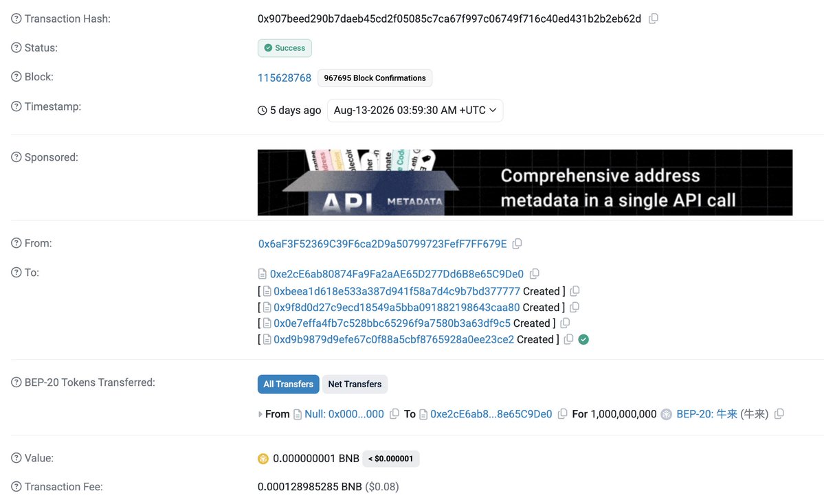Copy the 0xe2cE6ab8 To contract address
Viewport: 824px width, 504px height.
pyautogui.click(x=535, y=273)
